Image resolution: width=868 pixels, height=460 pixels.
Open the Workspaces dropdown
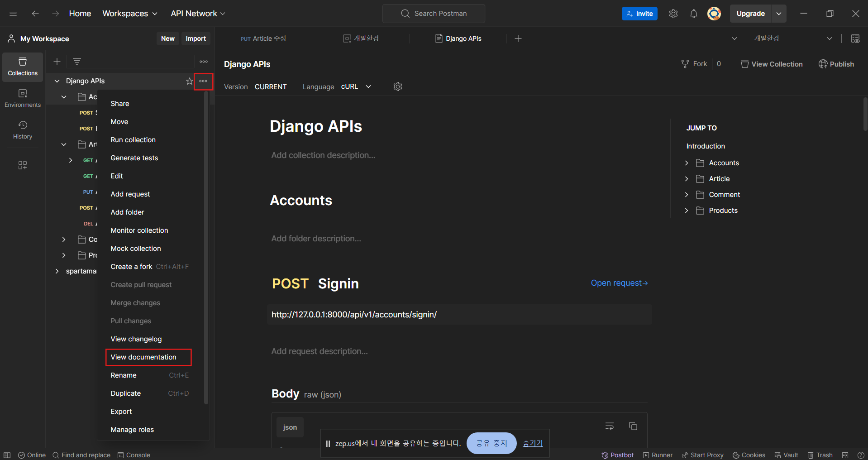(x=130, y=14)
